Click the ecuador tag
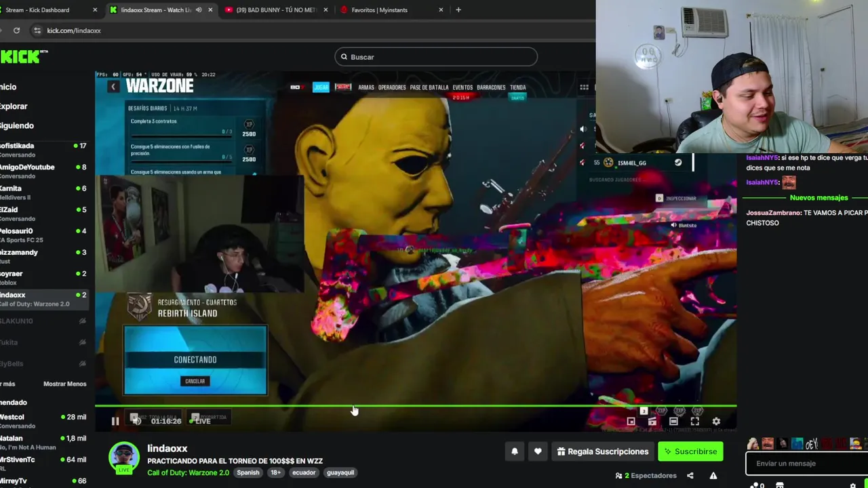The width and height of the screenshot is (868, 488). pos(304,472)
